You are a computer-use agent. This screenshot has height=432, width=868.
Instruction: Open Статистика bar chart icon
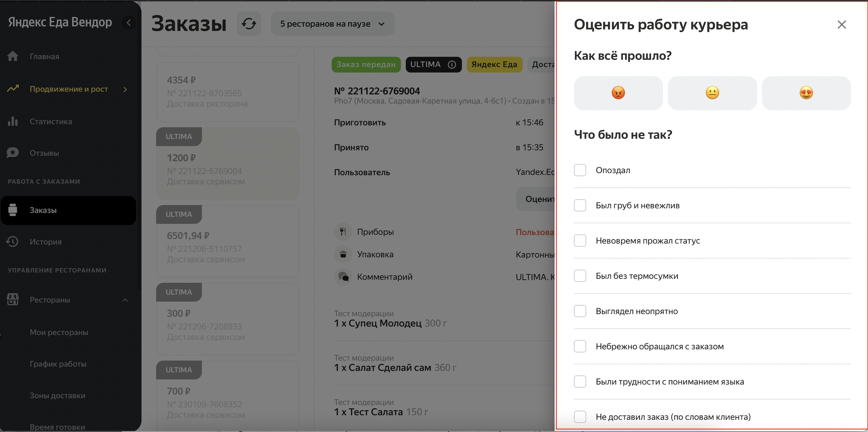tap(13, 121)
